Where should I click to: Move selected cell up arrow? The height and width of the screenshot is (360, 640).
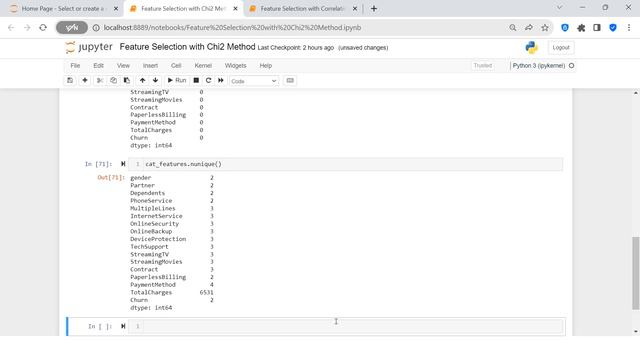click(x=142, y=80)
